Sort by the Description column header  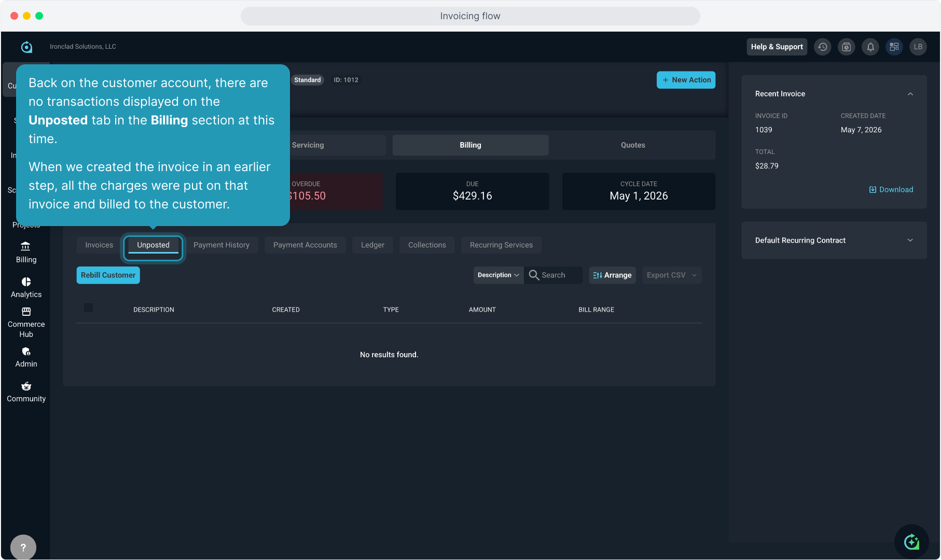point(154,310)
